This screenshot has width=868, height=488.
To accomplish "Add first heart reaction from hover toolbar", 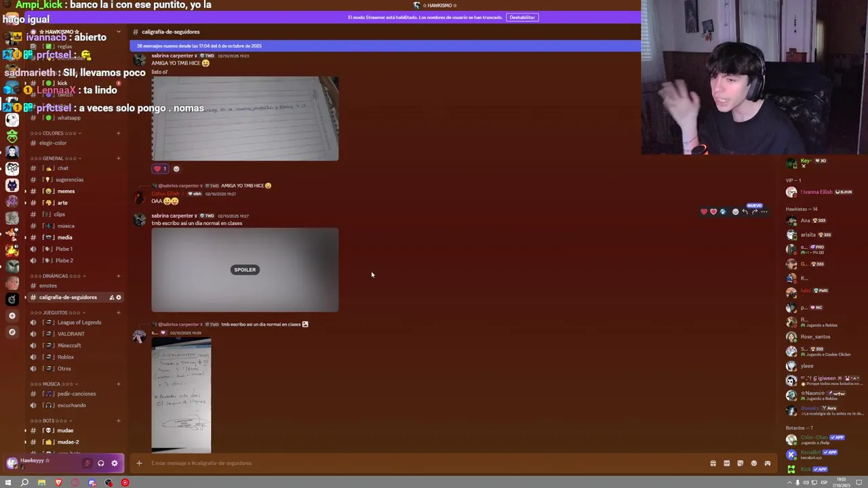I will 704,212.
